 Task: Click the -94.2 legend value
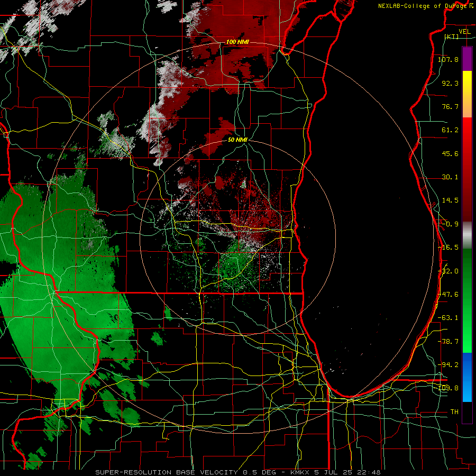pos(448,365)
